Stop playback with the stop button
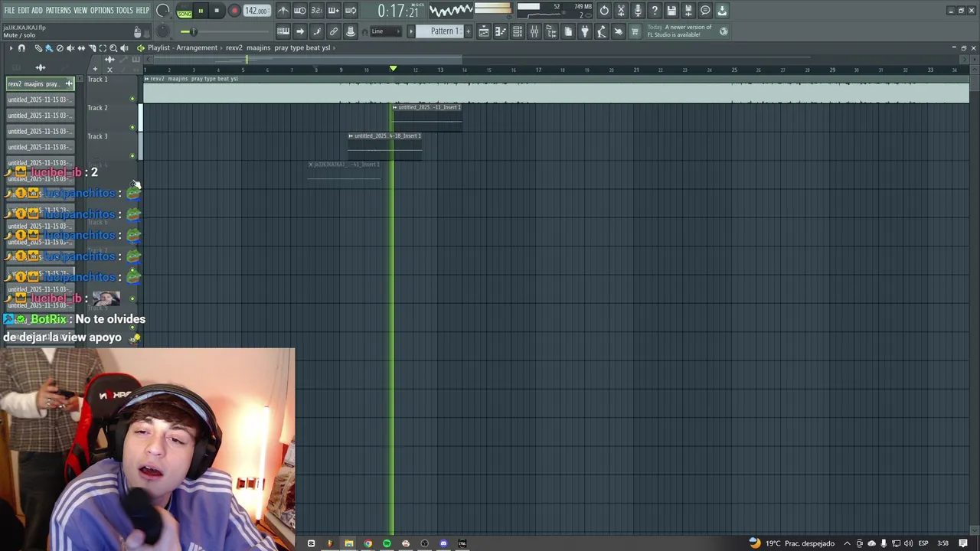Viewport: 980px width, 551px height. click(x=217, y=11)
